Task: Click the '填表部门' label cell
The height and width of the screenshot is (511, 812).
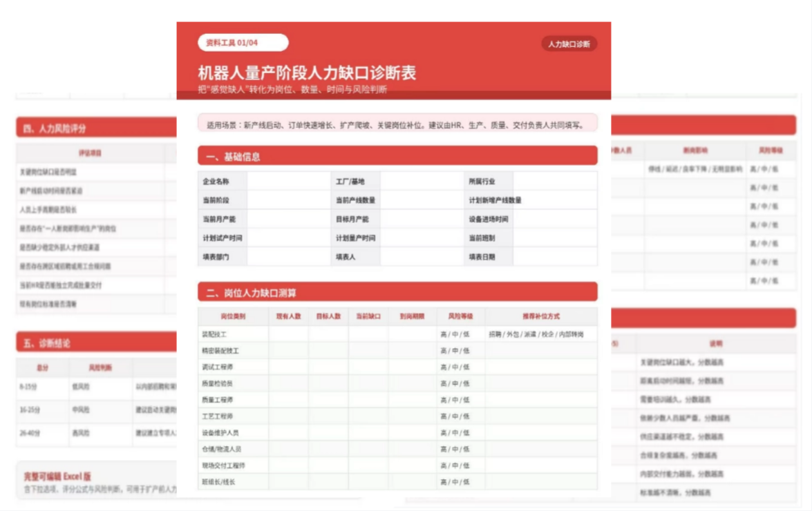Action: (223, 256)
